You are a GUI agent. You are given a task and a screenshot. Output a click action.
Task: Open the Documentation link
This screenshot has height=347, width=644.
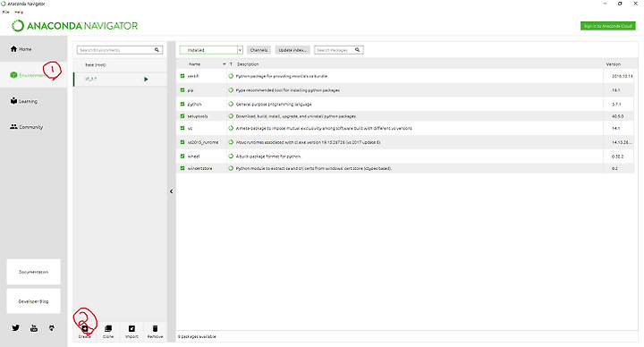pyautogui.click(x=33, y=272)
